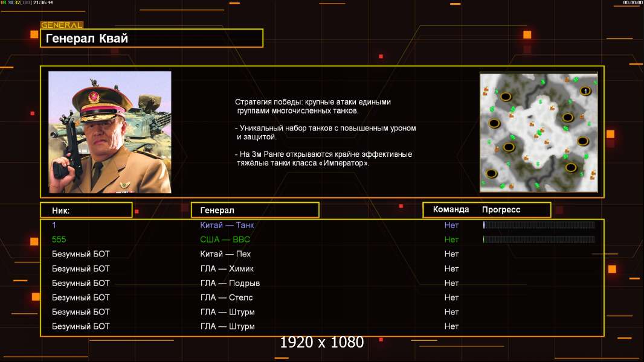Select the bottom-left start circle on minimap
This screenshot has width=644, height=362.
pos(491,174)
